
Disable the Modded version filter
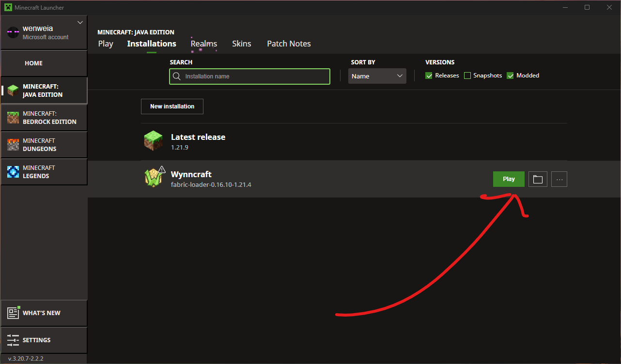click(x=510, y=76)
